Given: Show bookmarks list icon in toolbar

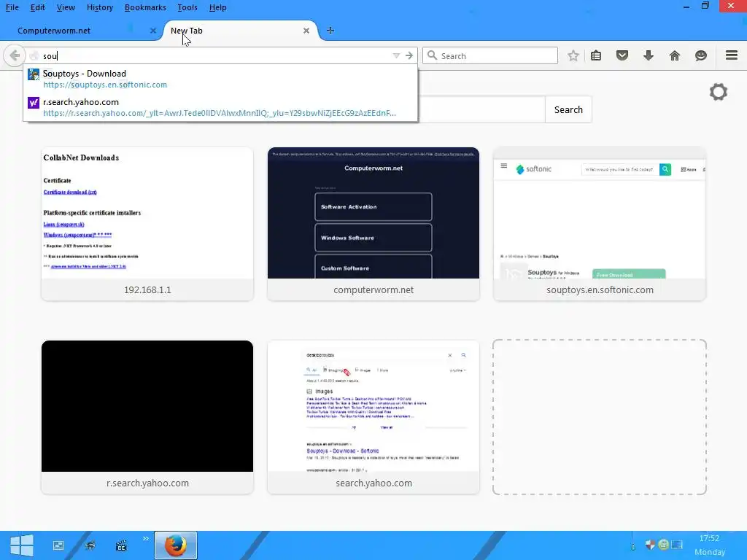Looking at the screenshot, I should point(596,55).
